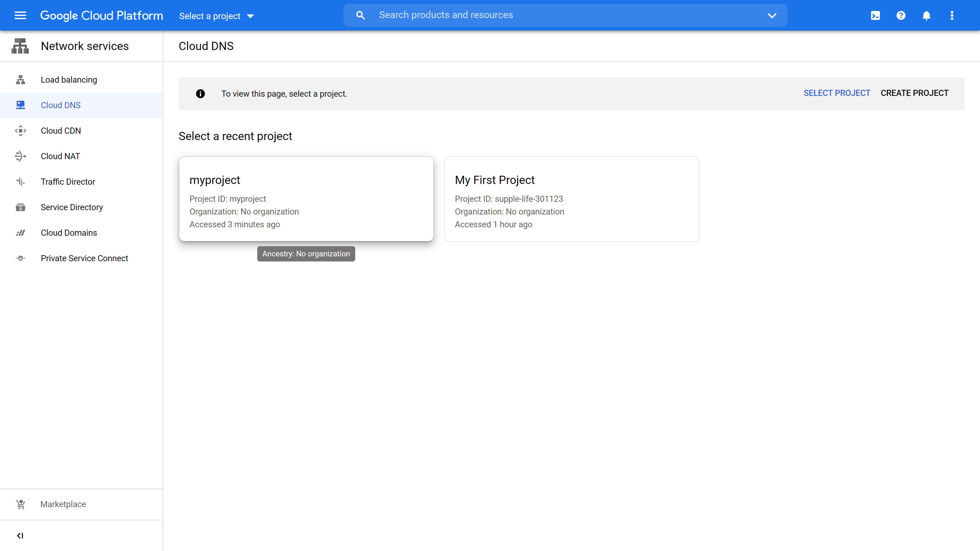The height and width of the screenshot is (551, 980).
Task: Select Service Directory in sidebar
Action: tap(71, 207)
